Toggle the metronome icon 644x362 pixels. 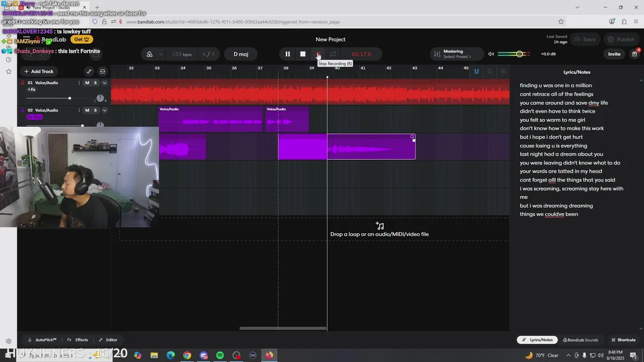[x=149, y=54]
